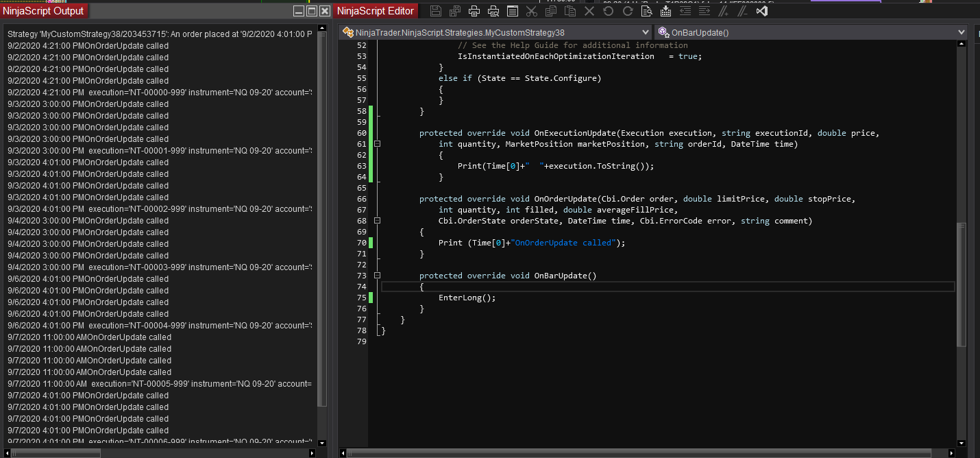Collapse the OnExecutionUpdate method block
The image size is (980, 458).
coord(377,144)
